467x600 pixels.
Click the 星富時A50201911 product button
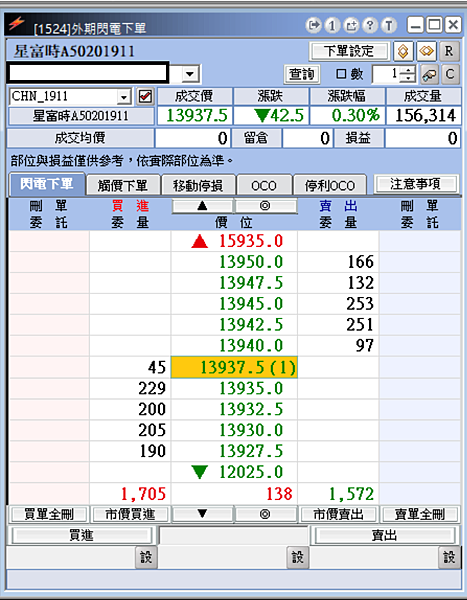(81, 116)
